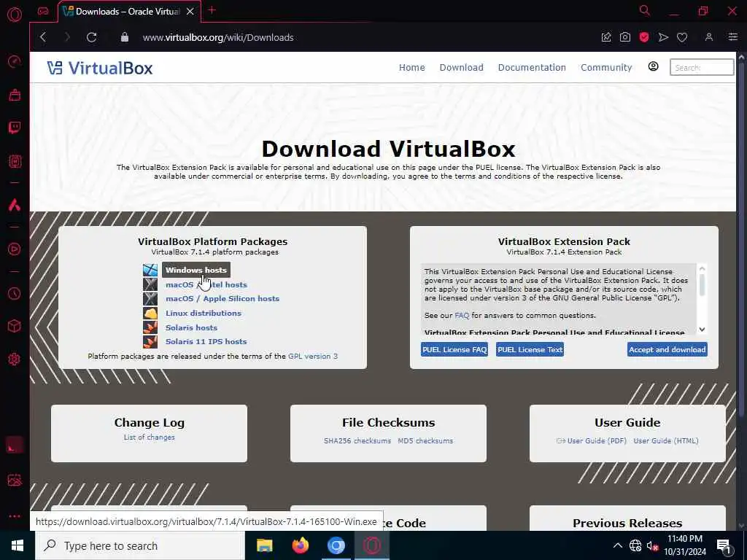747x560 pixels.
Task: Click the site security lock icon
Action: click(125, 37)
